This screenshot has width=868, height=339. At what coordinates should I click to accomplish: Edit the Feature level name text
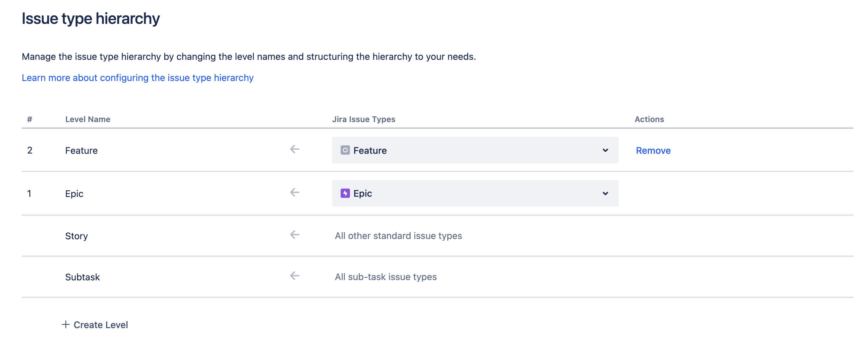click(81, 151)
